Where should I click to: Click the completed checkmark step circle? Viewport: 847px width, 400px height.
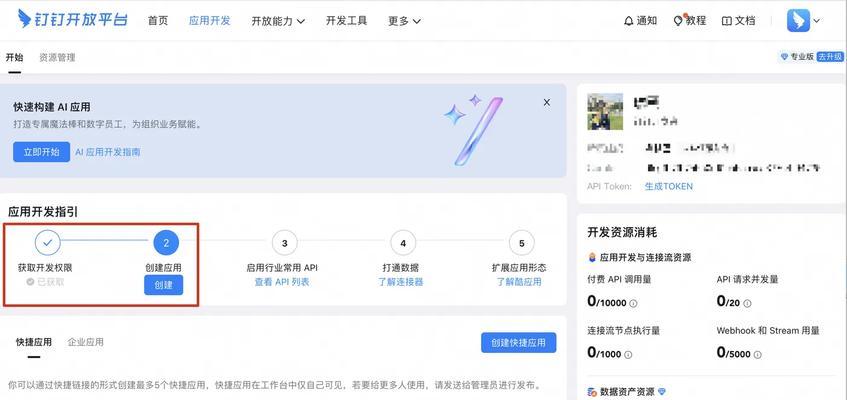48,243
